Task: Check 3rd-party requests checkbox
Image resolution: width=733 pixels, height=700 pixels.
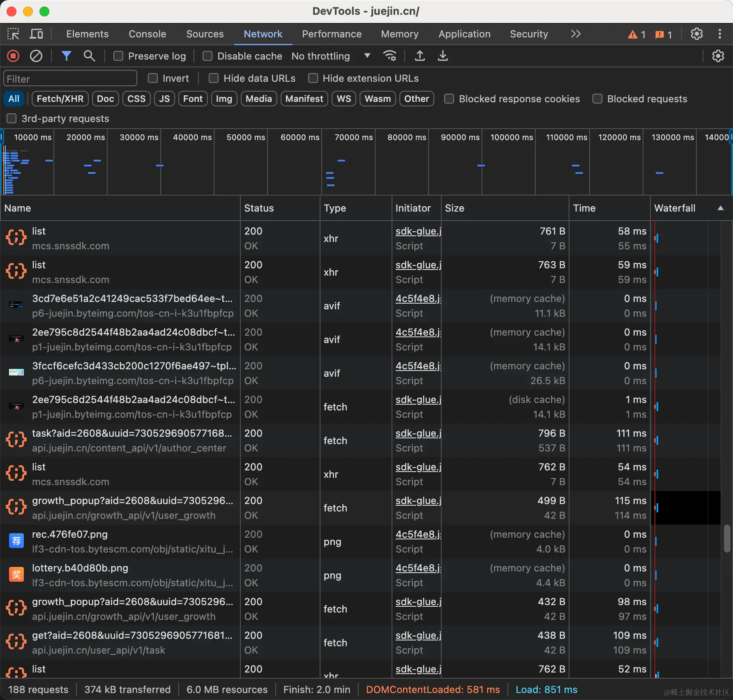Action: (x=12, y=118)
